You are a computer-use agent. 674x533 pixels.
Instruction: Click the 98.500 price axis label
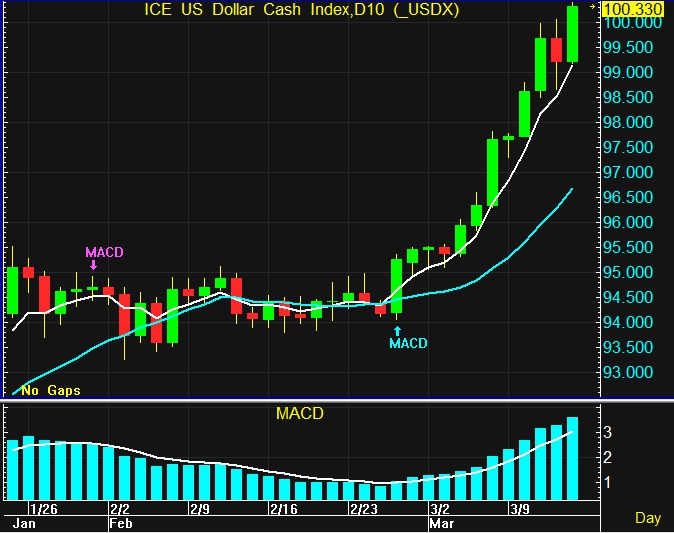coord(628,98)
